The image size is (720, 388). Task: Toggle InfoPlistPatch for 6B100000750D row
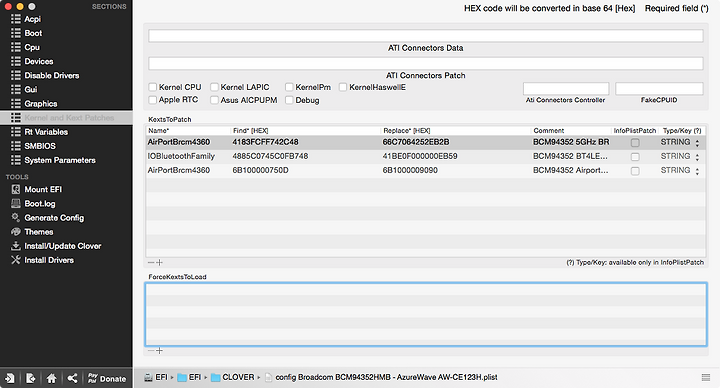pyautogui.click(x=635, y=171)
